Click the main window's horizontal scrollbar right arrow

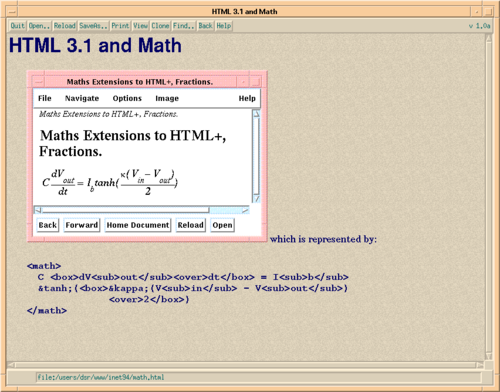[x=480, y=365]
